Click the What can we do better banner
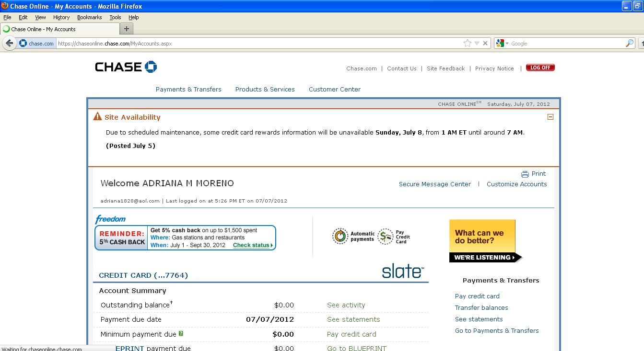The height and width of the screenshot is (351, 644). click(x=485, y=241)
